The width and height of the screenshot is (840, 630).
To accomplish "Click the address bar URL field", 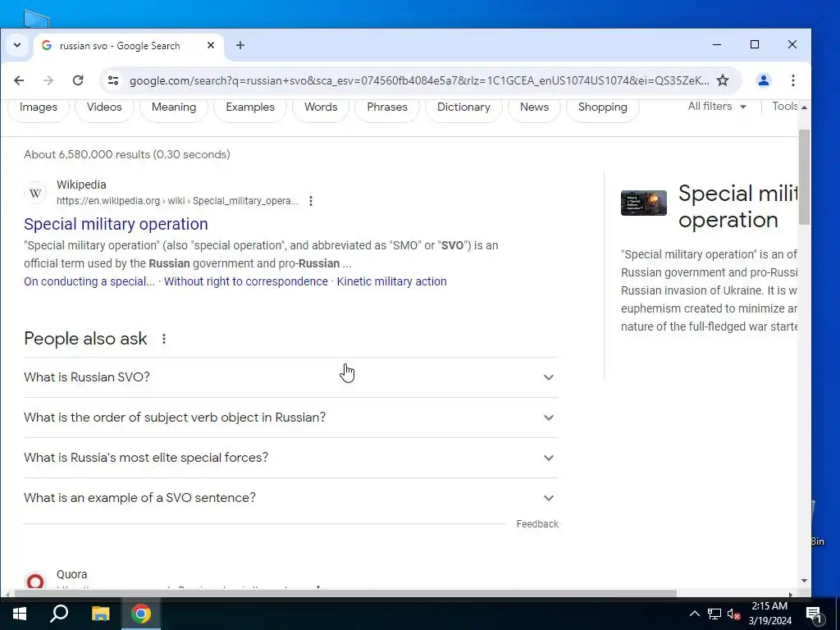I will click(419, 80).
